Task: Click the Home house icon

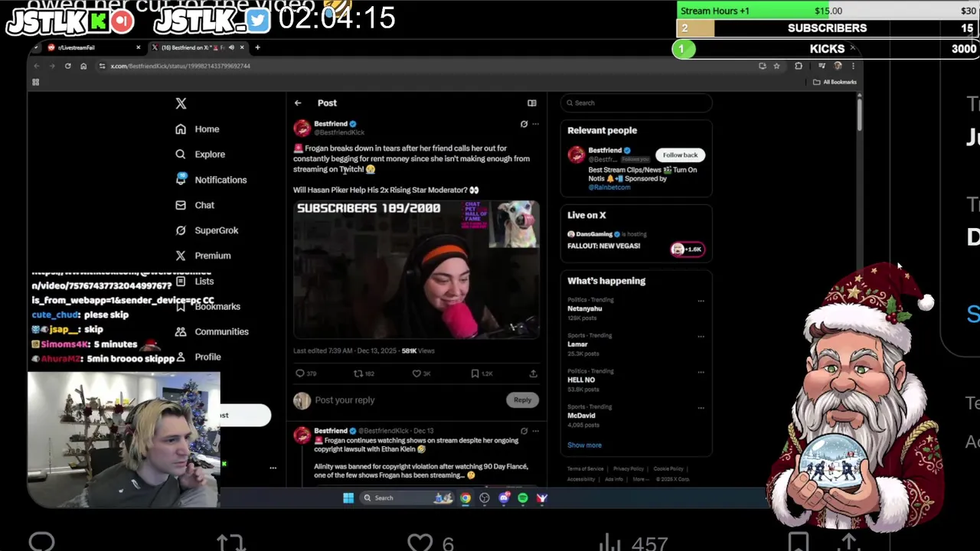Action: click(181, 129)
